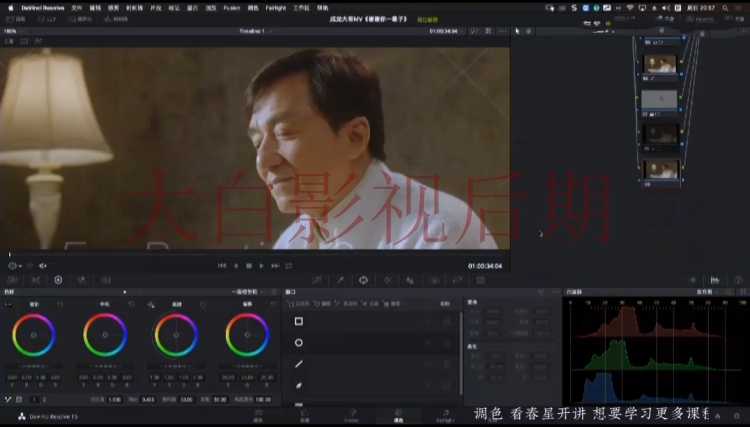
Task: Play the clip in reverse
Action: [236, 266]
